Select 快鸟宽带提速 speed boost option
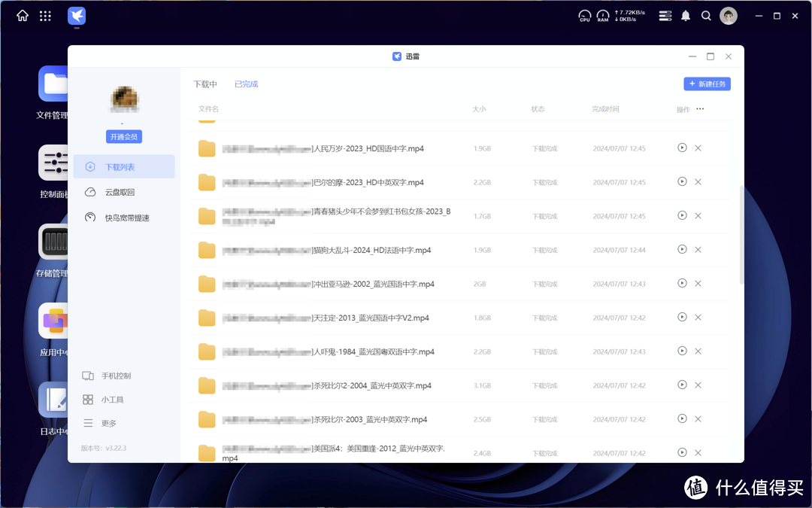The image size is (812, 508). pos(126,218)
